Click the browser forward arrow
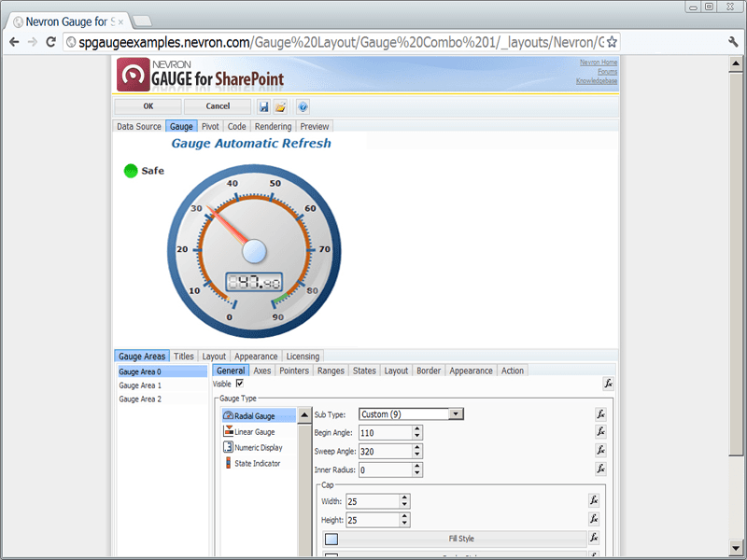 click(x=33, y=42)
